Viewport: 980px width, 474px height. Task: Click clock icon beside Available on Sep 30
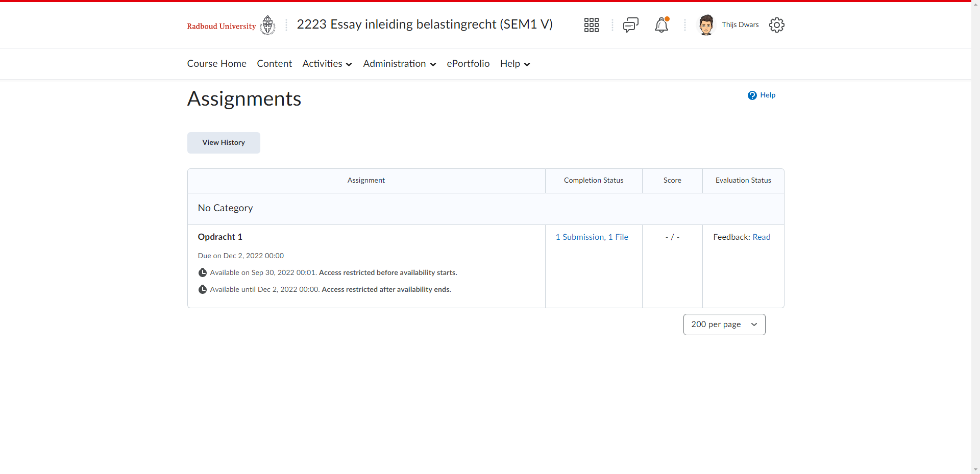[x=203, y=272]
